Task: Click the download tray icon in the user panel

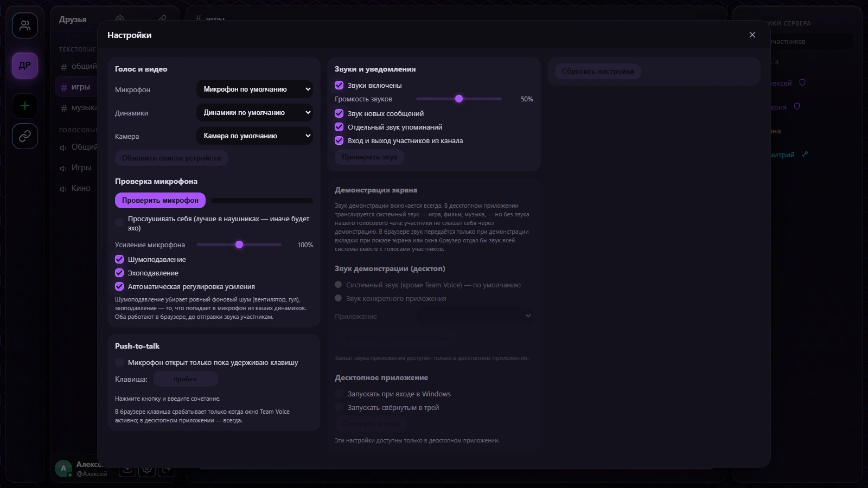Action: tap(127, 468)
